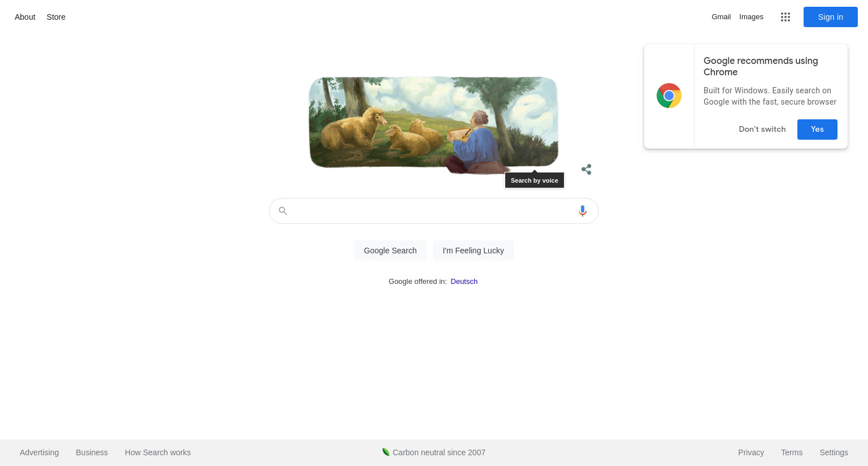Open the sheep painting Google doodle
Screen dimensions: 868x466
[x=433, y=124]
